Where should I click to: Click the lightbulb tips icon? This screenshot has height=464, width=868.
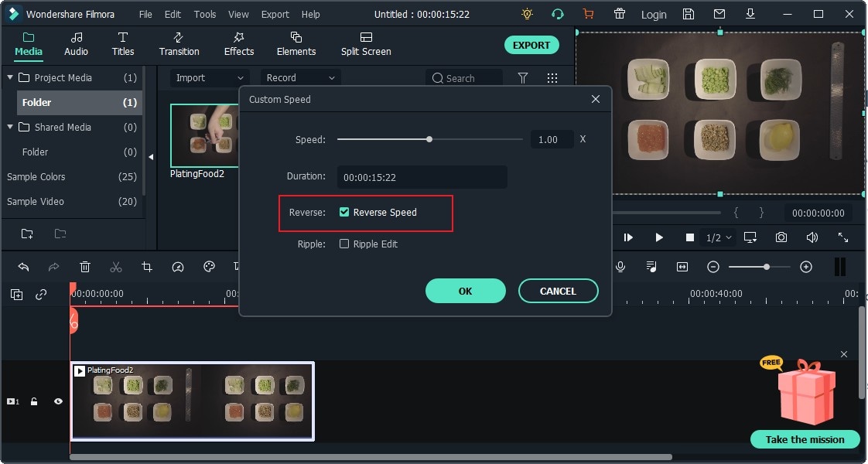tap(527, 15)
